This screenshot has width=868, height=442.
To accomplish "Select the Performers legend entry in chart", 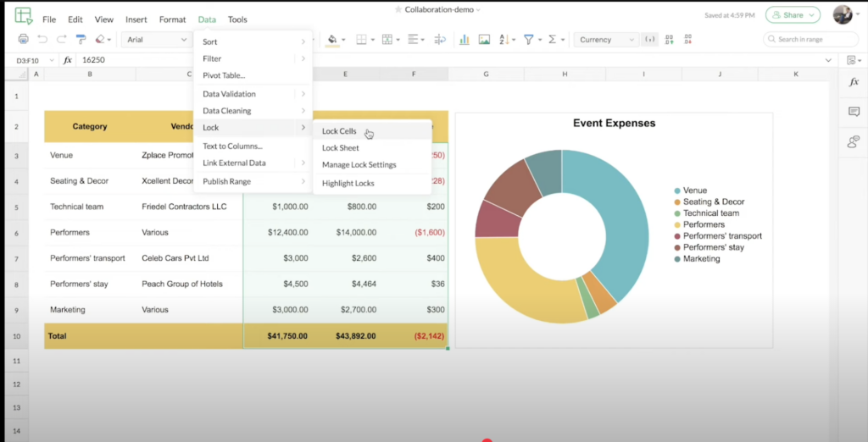I will pos(699,224).
